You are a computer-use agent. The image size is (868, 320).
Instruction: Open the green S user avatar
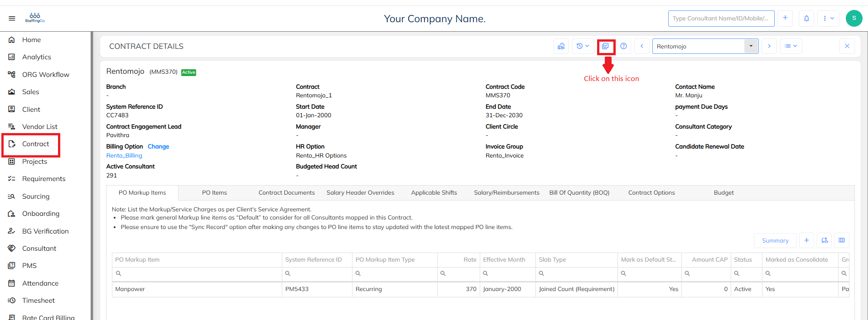854,18
